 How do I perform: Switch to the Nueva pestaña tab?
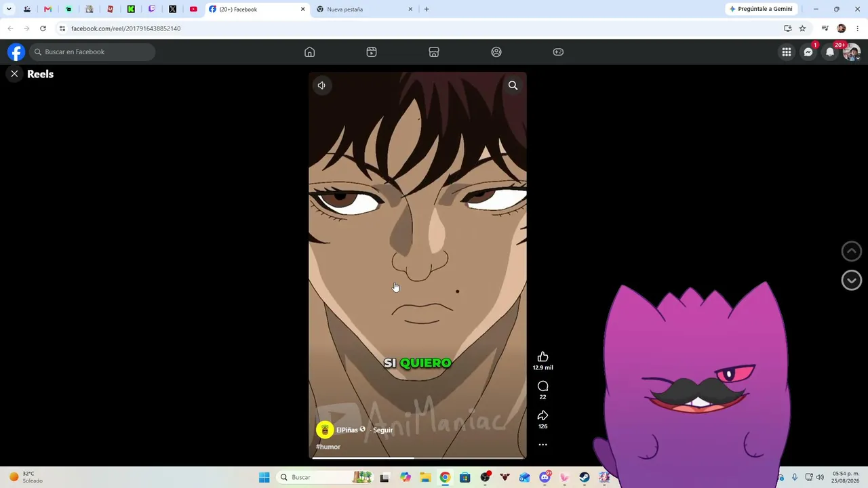pyautogui.click(x=364, y=9)
